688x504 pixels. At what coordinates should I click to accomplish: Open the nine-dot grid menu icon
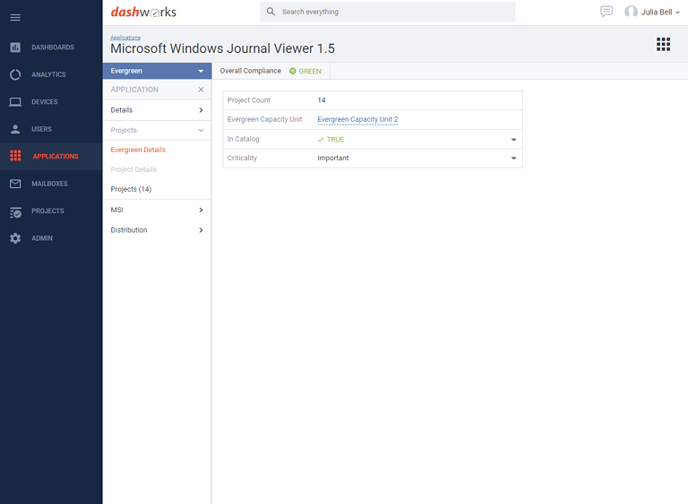tap(663, 44)
